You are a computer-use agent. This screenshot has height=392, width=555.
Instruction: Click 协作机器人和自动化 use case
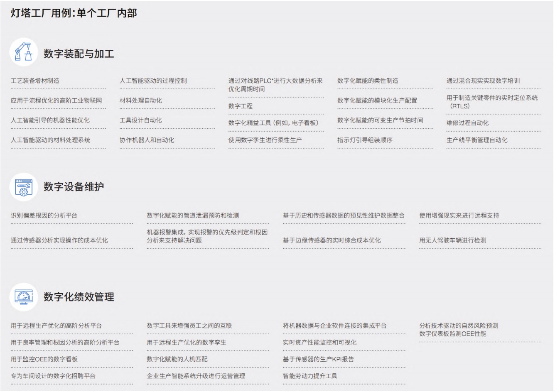(x=147, y=140)
